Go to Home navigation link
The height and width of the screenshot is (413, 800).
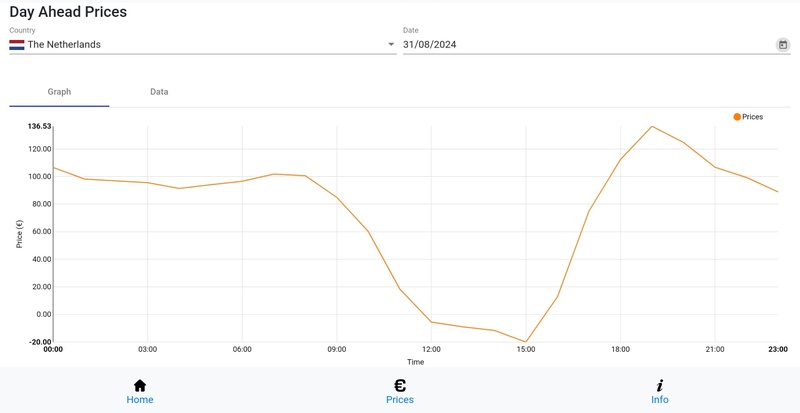(140, 400)
